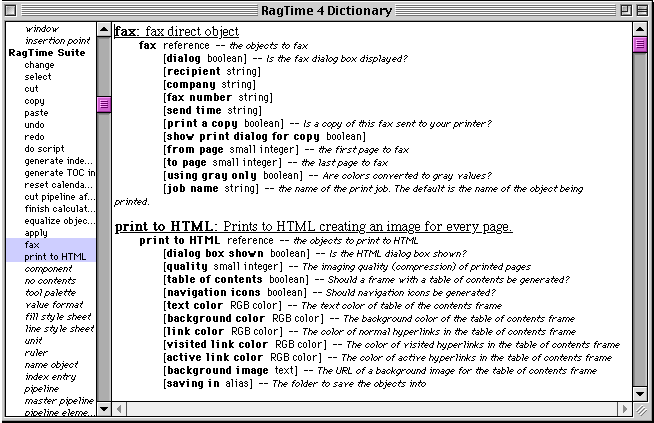
Task: Select the "undo" command in the list
Action: coord(34,125)
